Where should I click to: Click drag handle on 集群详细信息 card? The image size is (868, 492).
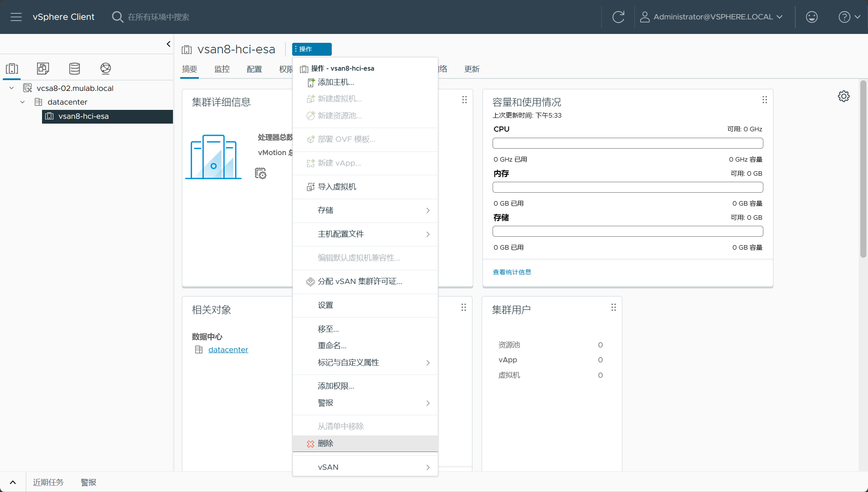point(464,100)
